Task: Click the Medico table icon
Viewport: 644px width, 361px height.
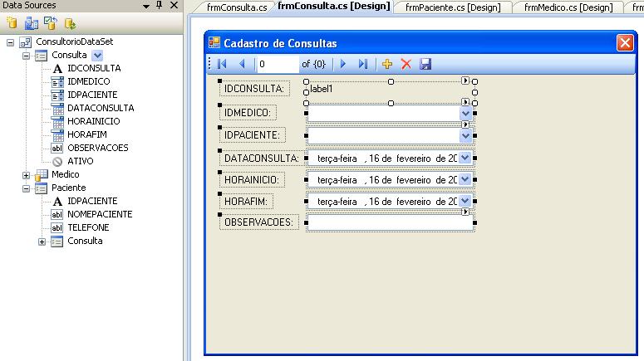Action: (41, 175)
